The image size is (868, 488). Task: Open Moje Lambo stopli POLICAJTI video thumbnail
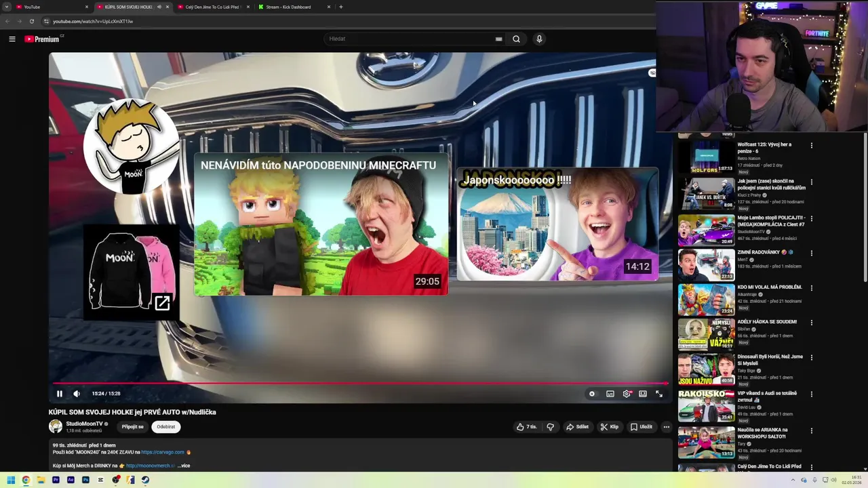pos(707,230)
